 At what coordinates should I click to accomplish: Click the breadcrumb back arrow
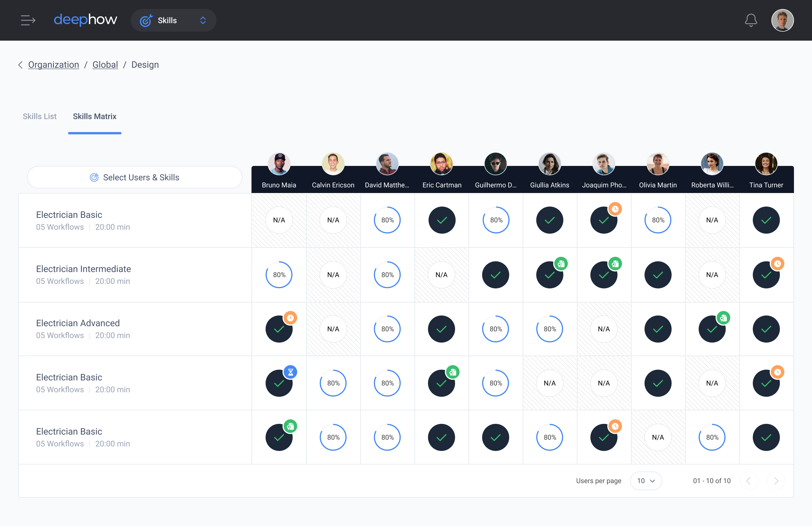coord(21,65)
